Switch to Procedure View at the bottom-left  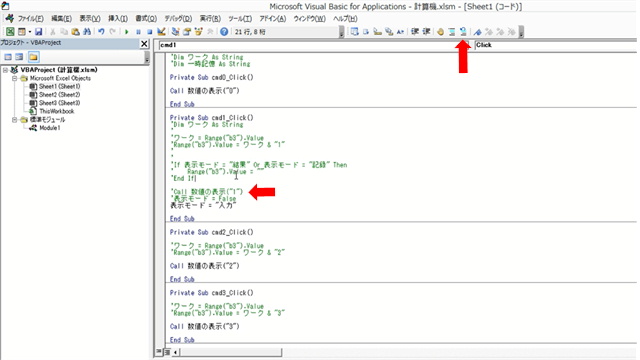tap(159, 351)
